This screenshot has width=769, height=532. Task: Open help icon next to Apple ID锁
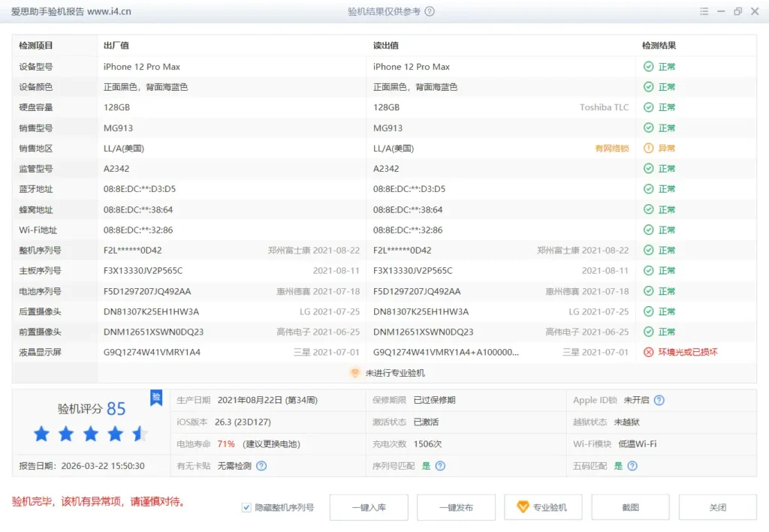(x=659, y=400)
